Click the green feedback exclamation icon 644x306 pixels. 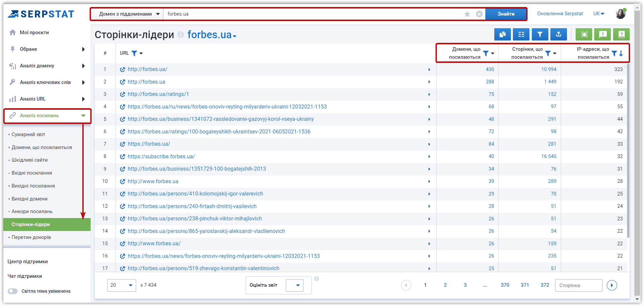pyautogui.click(x=603, y=34)
